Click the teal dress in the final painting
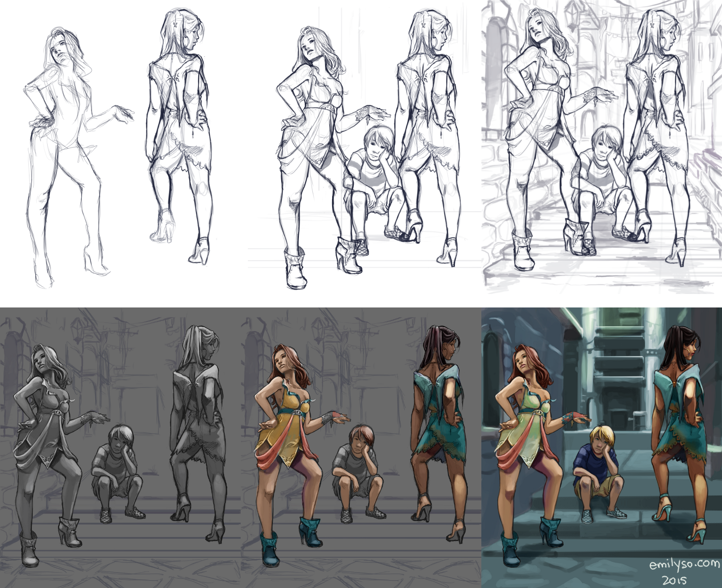Image resolution: width=722 pixels, height=588 pixels. (x=679, y=423)
